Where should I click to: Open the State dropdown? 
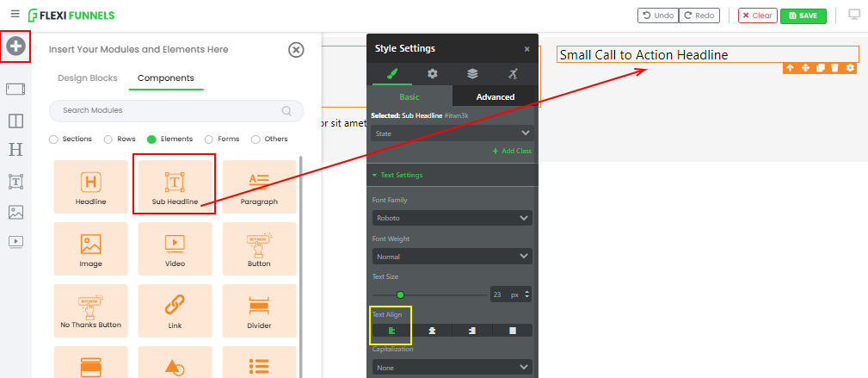point(452,133)
